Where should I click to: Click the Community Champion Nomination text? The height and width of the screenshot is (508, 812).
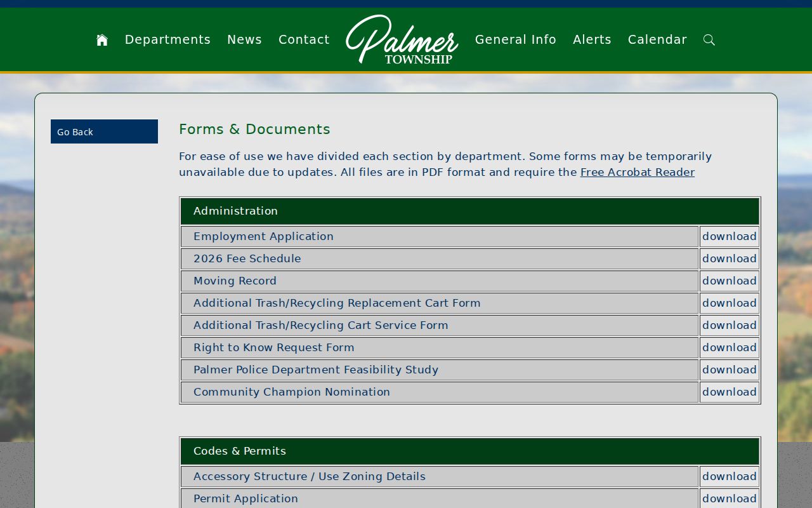291,392
